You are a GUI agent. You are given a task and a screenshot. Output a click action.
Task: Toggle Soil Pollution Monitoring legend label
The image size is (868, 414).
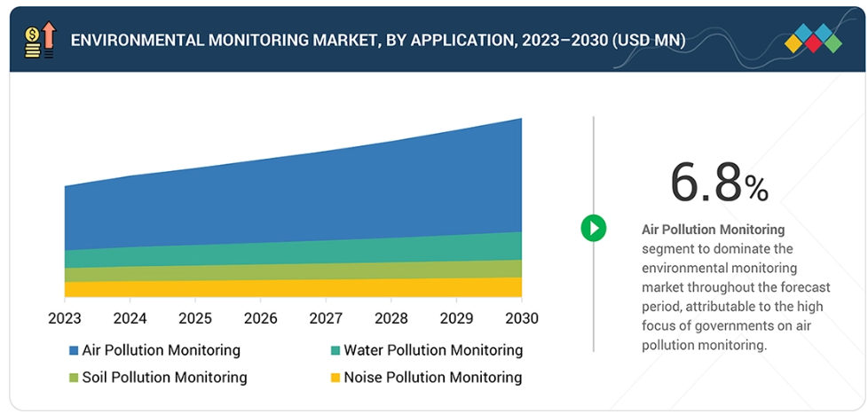(164, 378)
